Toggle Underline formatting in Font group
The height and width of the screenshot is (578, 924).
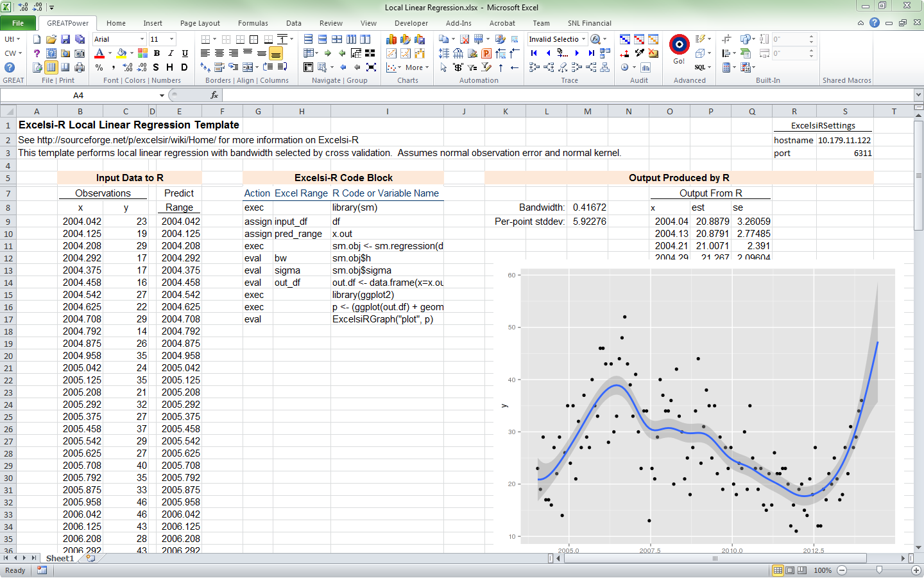click(185, 53)
